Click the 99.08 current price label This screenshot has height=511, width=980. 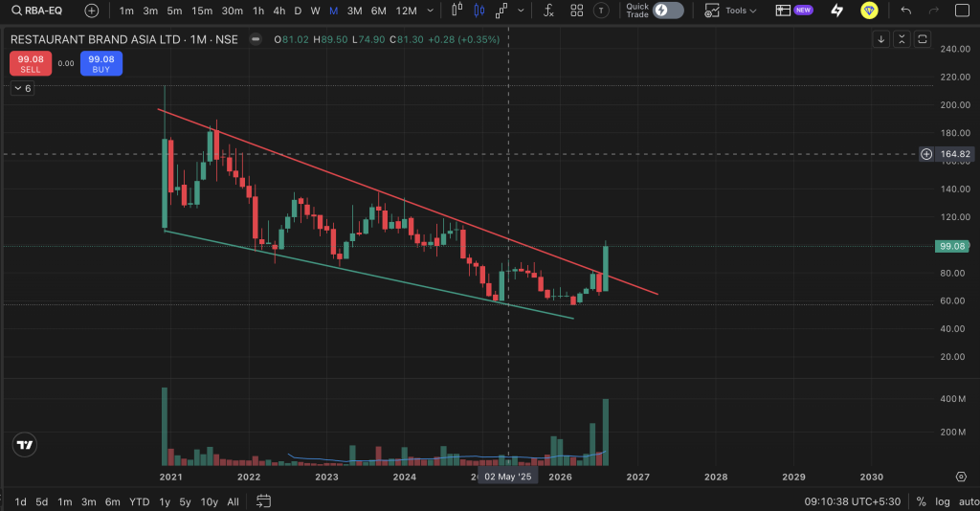point(952,246)
